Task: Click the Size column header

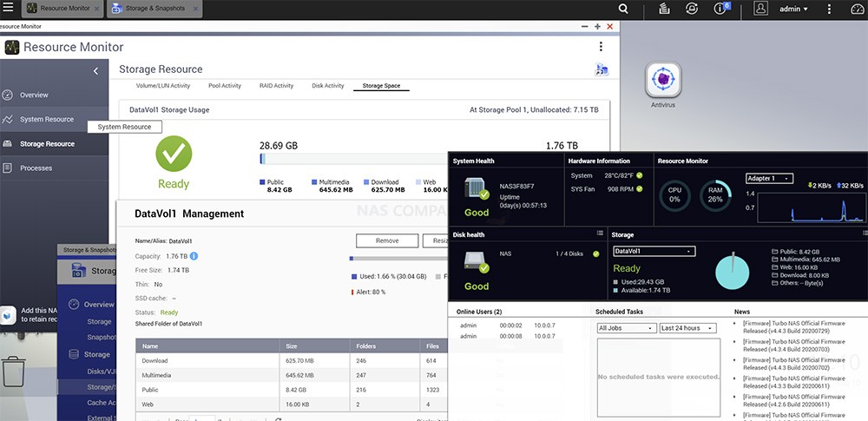Action: (x=314, y=346)
